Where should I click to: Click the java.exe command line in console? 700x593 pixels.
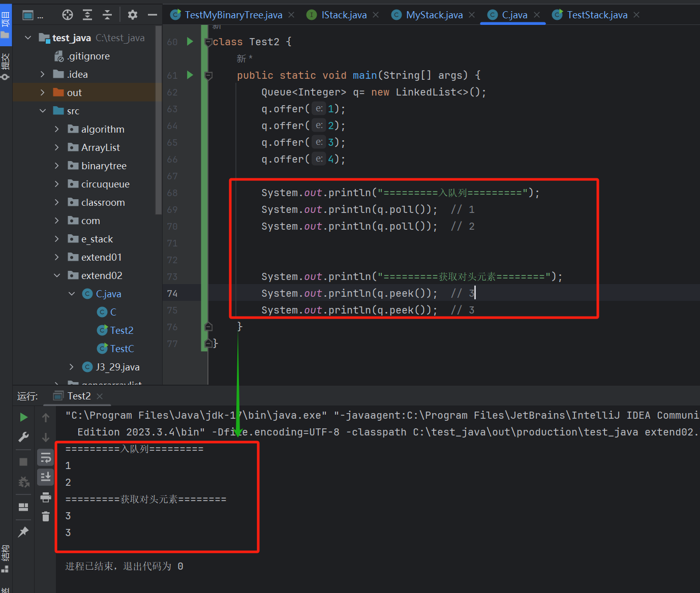point(382,423)
